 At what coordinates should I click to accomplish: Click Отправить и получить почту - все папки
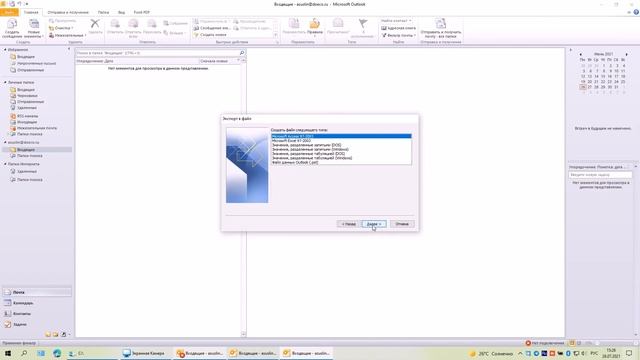(440, 28)
